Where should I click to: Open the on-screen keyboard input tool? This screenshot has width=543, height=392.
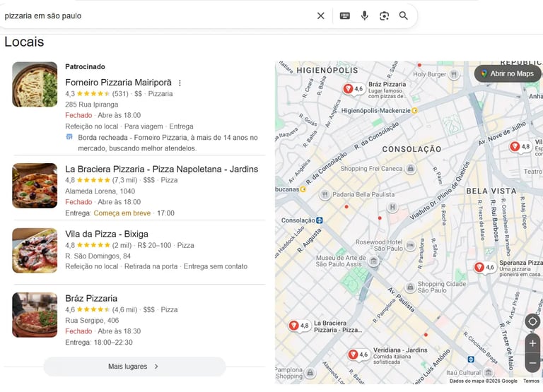coord(344,16)
